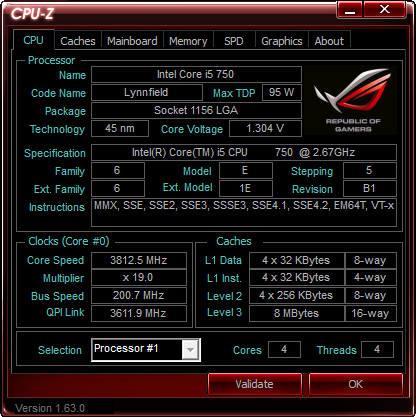
Task: Click the Specification text field
Action: (x=244, y=153)
